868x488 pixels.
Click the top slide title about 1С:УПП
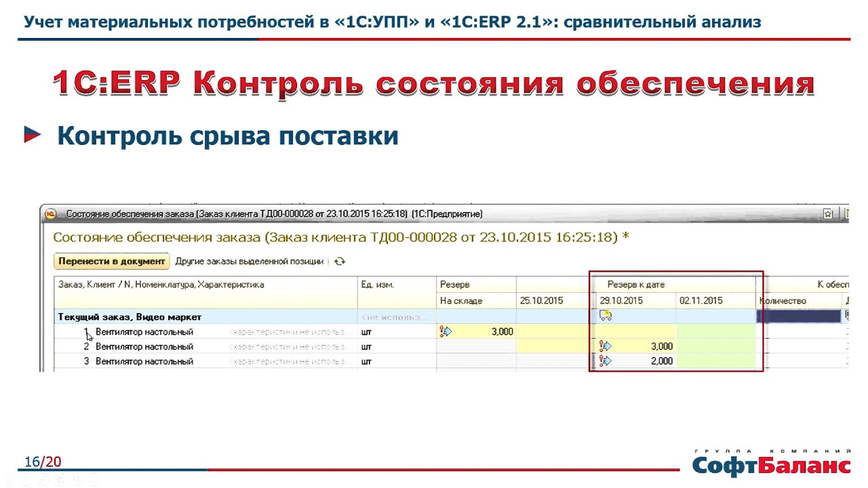tap(393, 22)
